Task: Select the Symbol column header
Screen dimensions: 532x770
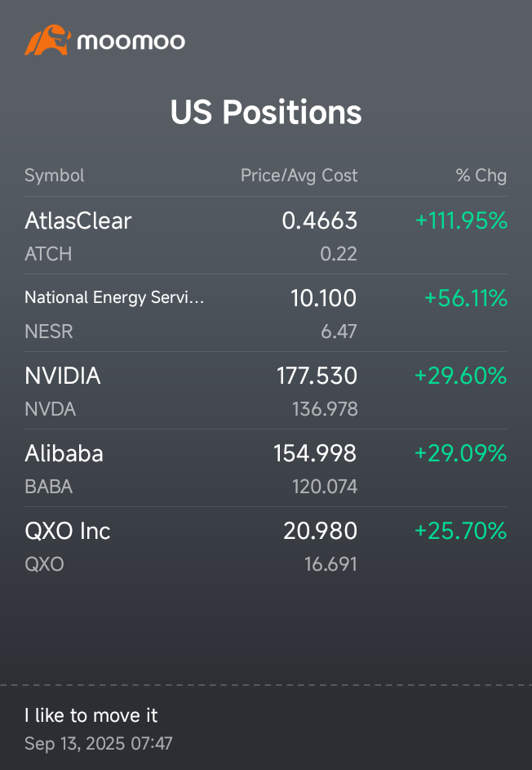Action: tap(55, 176)
